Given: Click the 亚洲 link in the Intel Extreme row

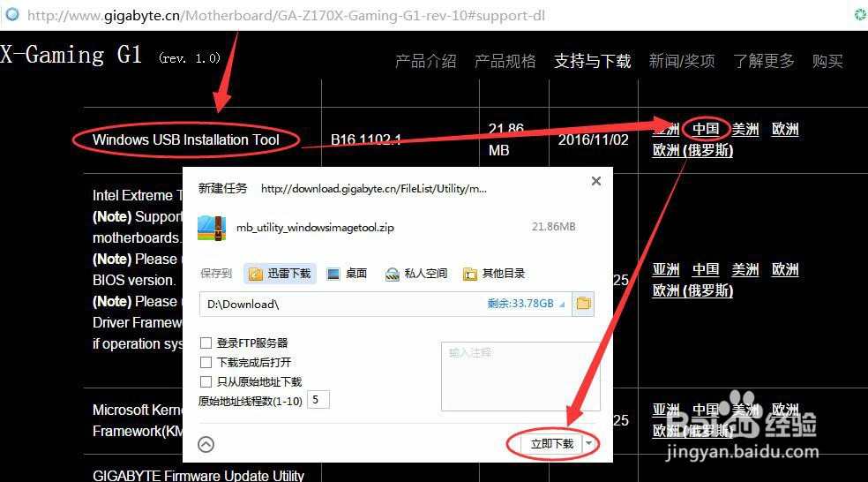Looking at the screenshot, I should click(x=666, y=270).
